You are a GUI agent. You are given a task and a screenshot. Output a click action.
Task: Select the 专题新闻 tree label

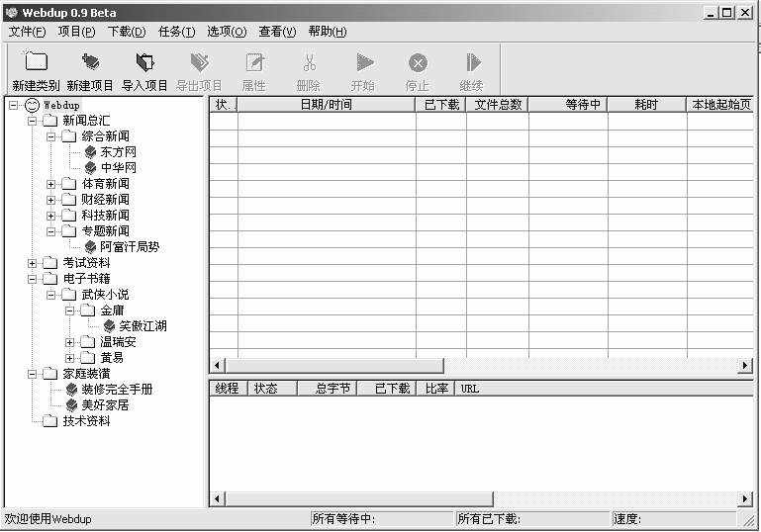[105, 231]
